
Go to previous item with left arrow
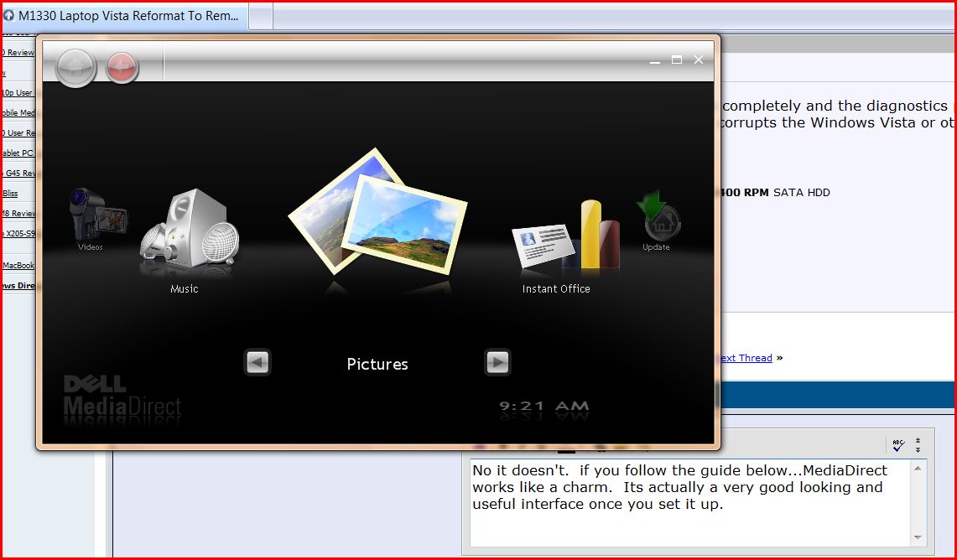257,362
